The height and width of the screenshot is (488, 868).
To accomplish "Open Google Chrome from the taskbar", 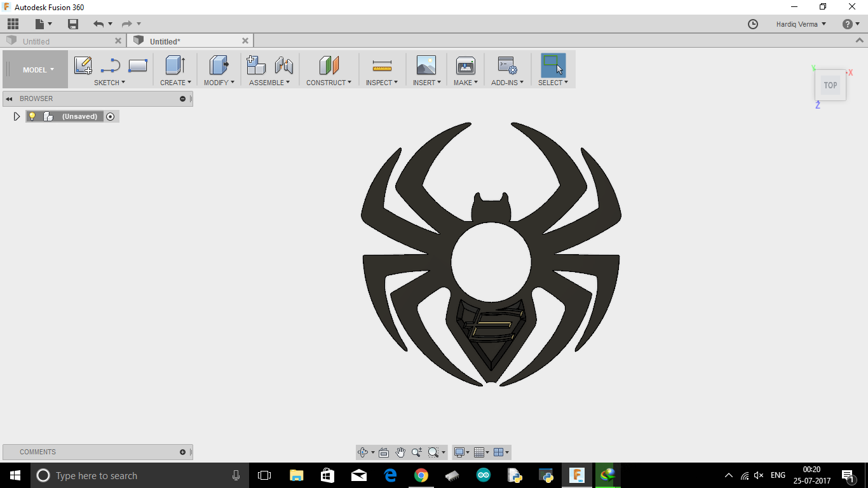I will coord(421,475).
